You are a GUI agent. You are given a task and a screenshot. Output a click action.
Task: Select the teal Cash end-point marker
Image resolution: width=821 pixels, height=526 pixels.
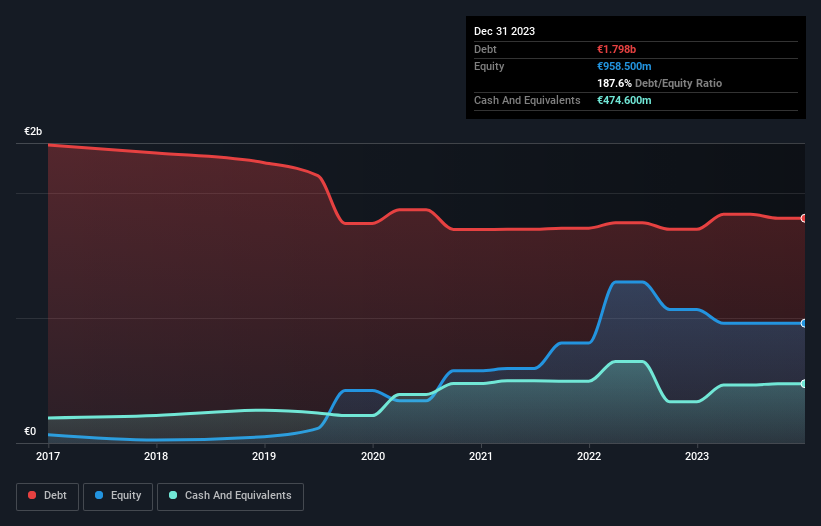[804, 384]
